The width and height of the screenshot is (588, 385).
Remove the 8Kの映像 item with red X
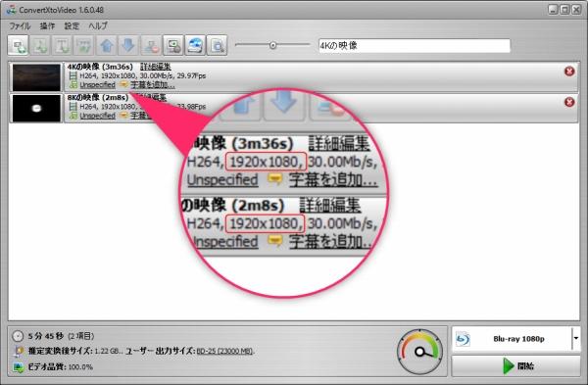[x=569, y=102]
